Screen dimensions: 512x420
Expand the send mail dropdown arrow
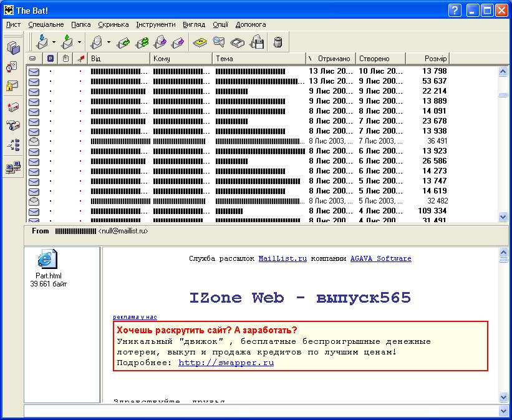coord(79,42)
